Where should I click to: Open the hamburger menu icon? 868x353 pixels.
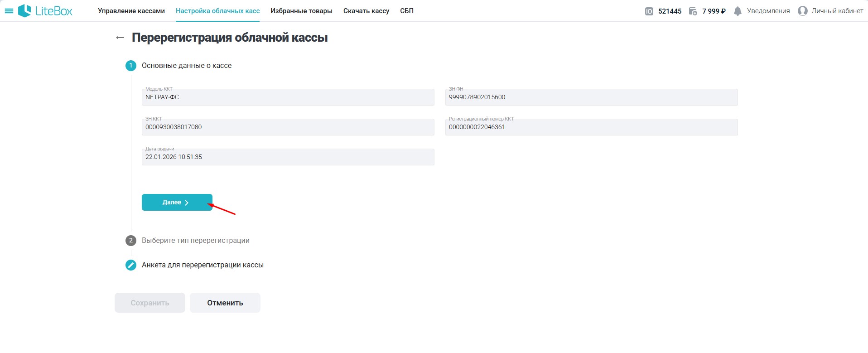[x=9, y=11]
